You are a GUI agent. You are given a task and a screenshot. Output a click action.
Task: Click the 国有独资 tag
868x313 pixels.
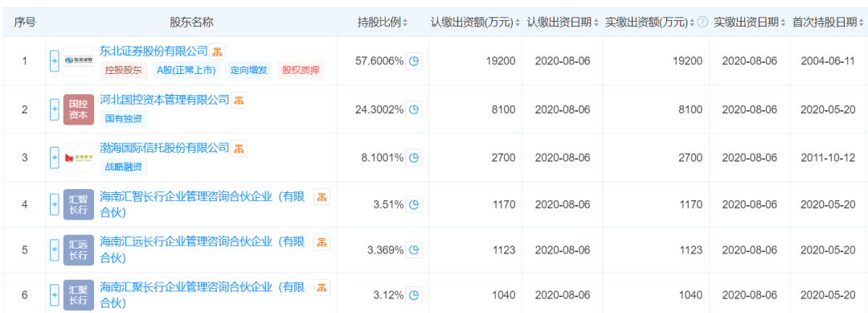click(124, 119)
